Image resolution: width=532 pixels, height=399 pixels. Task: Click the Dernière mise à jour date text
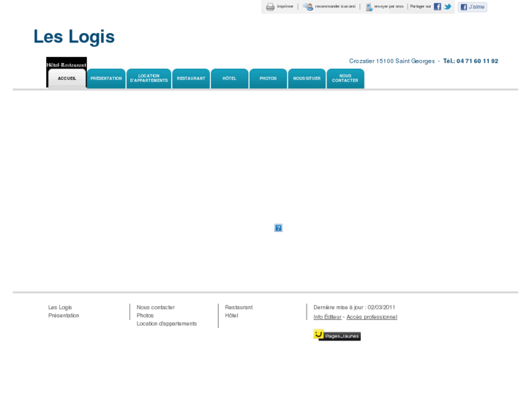point(354,307)
